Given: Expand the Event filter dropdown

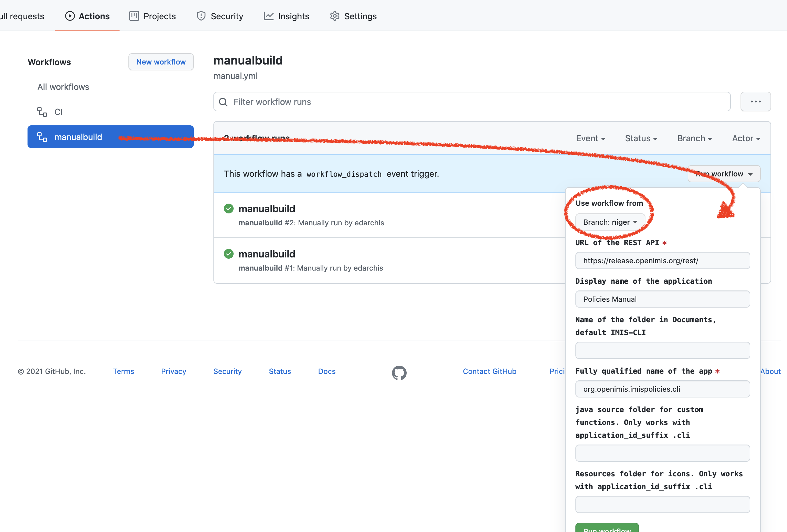Looking at the screenshot, I should point(590,138).
